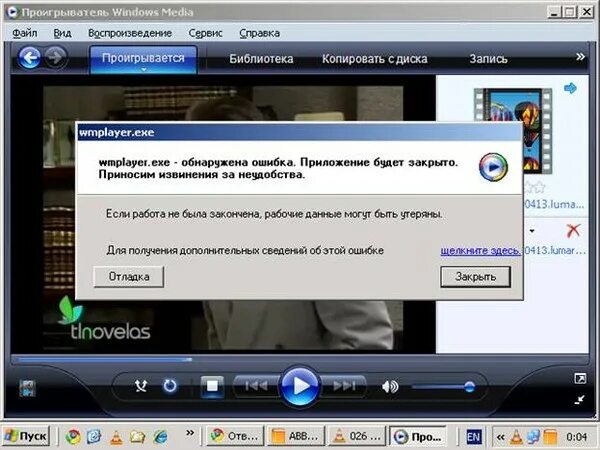Open the Проигрывается tab
The width and height of the screenshot is (600, 450).
point(143,59)
